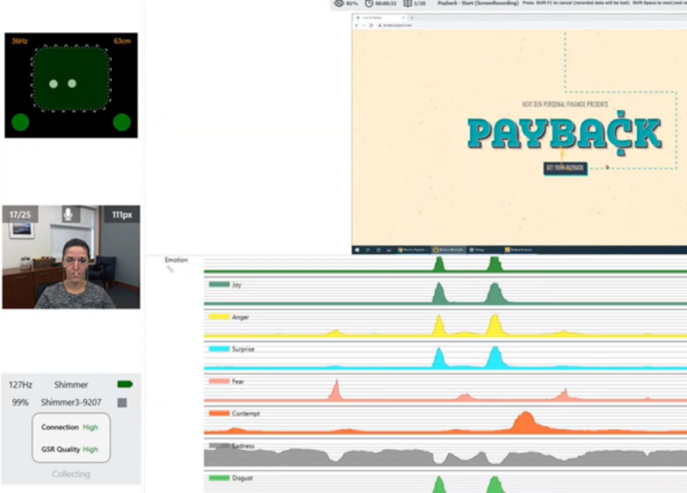Image resolution: width=687 pixels, height=493 pixels.
Task: Click the 99% value in Shimmer panel
Action: [20, 402]
